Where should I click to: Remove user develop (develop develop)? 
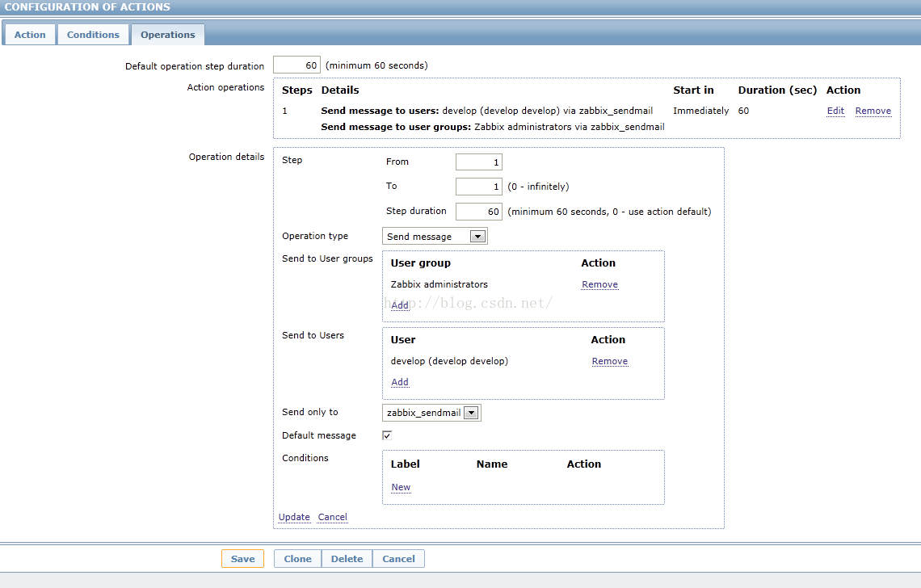coord(610,361)
